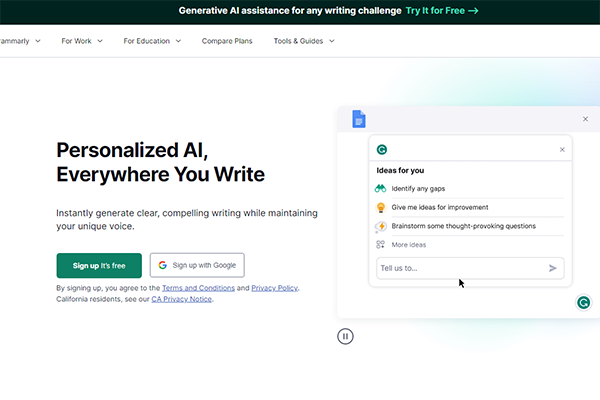
Task: Click the Try It for Free banner link
Action: [x=442, y=11]
